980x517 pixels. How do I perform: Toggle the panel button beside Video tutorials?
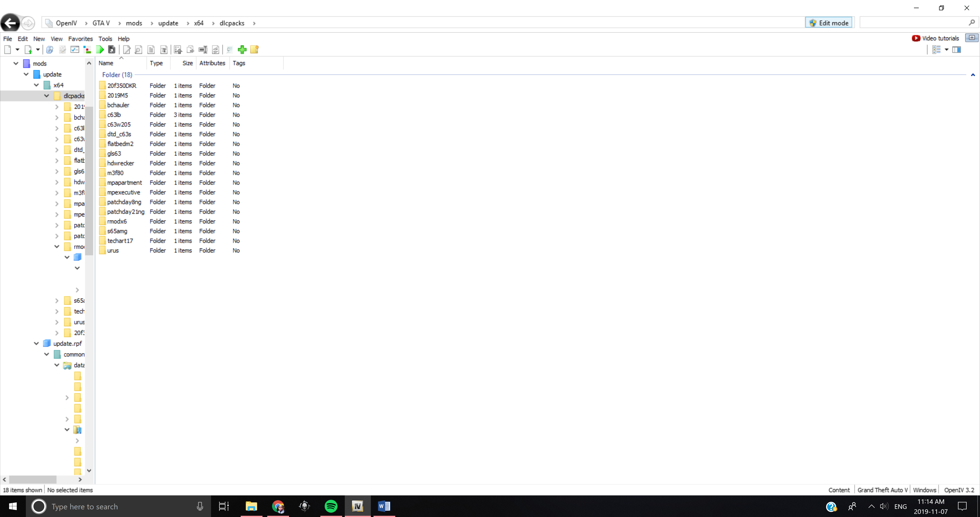(972, 38)
